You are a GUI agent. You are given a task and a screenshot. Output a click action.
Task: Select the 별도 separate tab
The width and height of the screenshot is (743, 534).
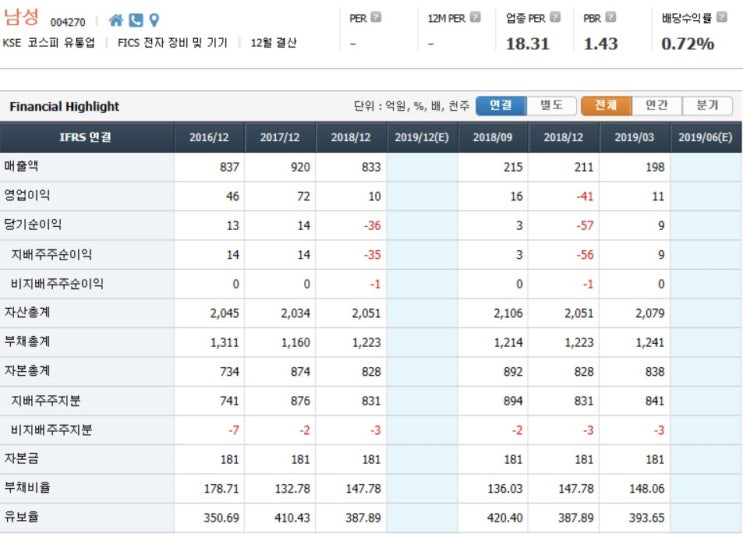coord(552,105)
